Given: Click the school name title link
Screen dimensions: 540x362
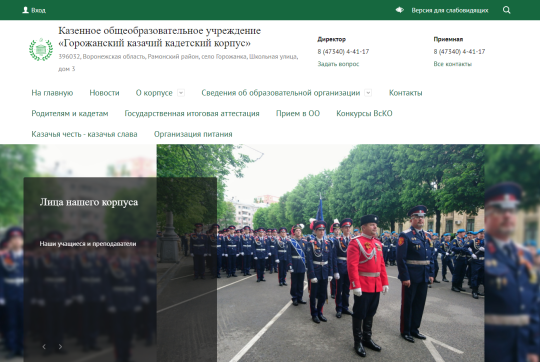Looking at the screenshot, I should point(159,37).
